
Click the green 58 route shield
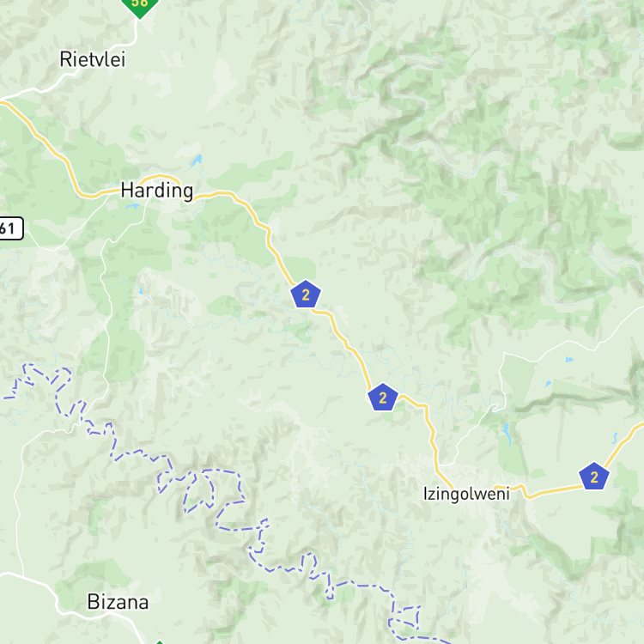click(x=140, y=6)
